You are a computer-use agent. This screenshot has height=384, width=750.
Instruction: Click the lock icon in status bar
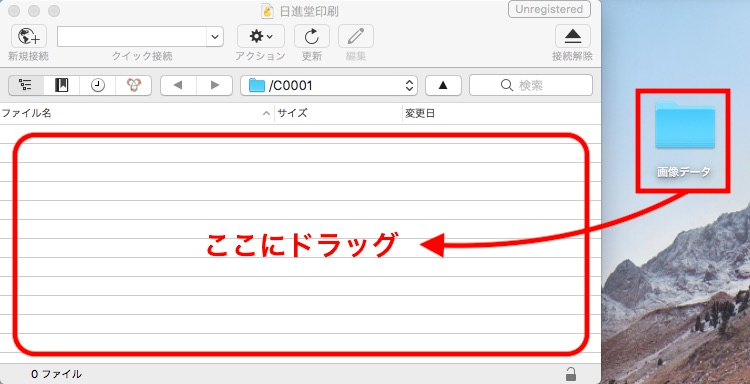(x=571, y=373)
